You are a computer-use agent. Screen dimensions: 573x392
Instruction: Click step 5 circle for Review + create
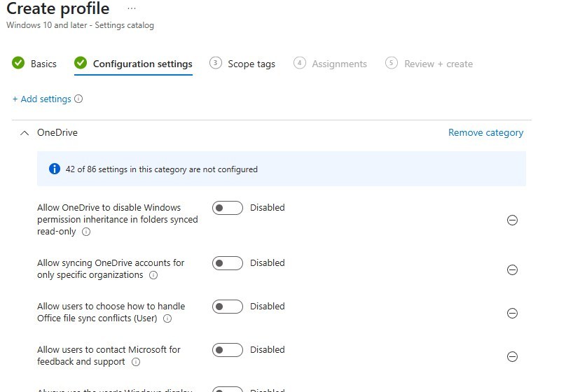click(x=392, y=63)
